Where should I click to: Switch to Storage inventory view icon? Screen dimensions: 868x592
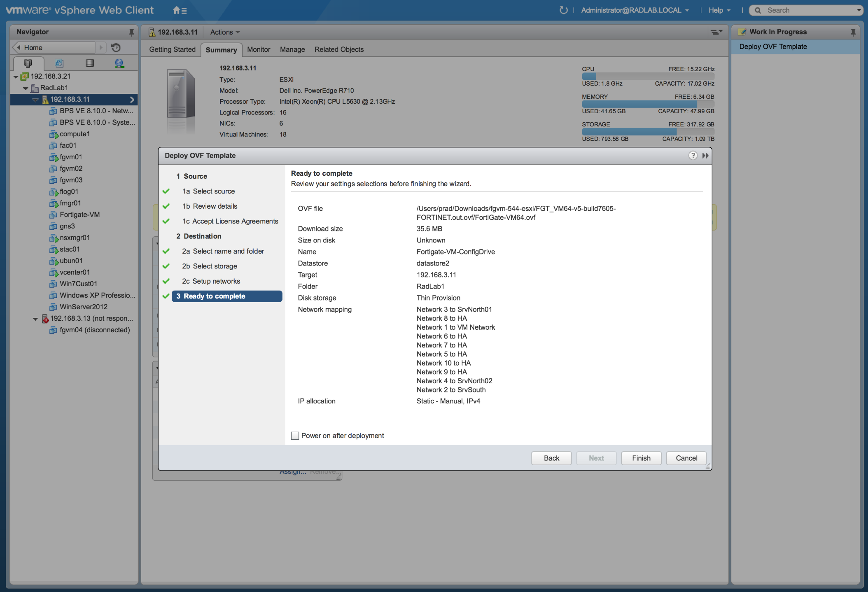click(x=89, y=63)
